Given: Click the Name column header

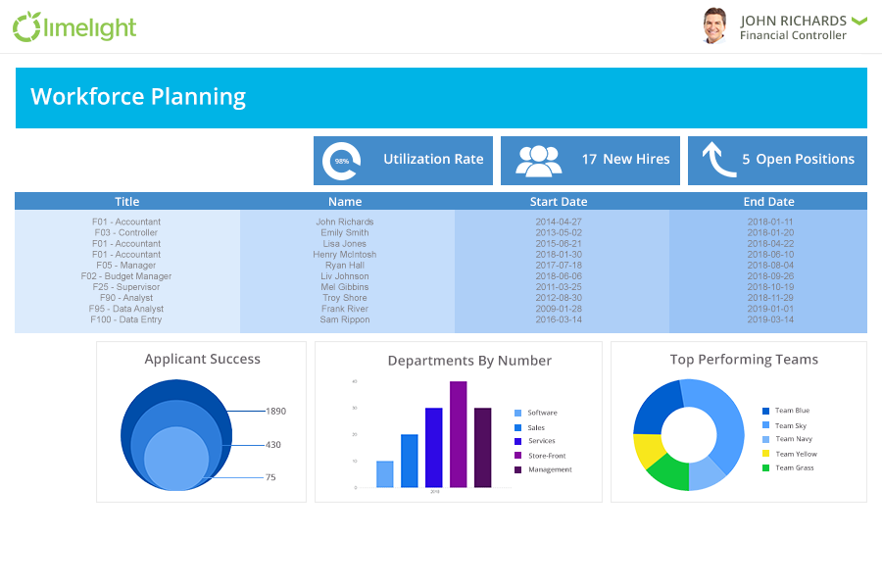Looking at the screenshot, I should (345, 202).
